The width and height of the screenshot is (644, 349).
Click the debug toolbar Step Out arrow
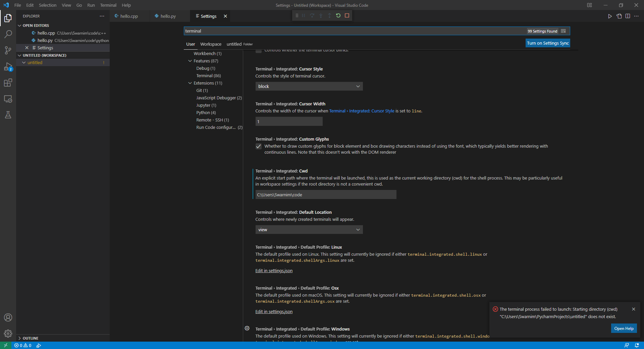329,15
